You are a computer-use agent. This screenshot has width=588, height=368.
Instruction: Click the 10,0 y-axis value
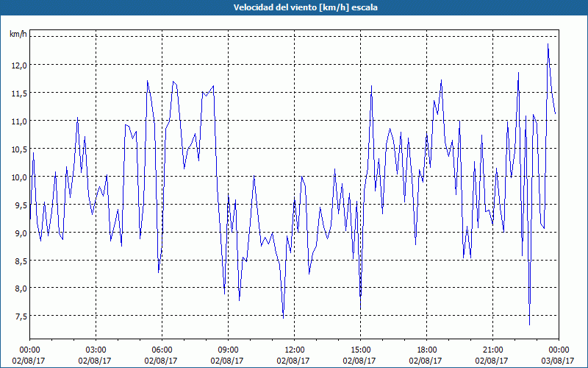click(20, 177)
